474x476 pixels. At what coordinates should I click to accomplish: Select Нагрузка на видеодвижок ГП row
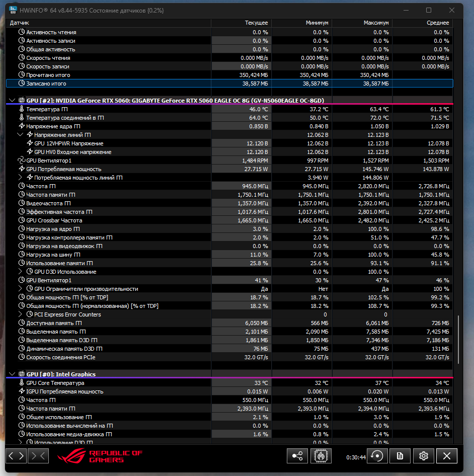[229, 246]
